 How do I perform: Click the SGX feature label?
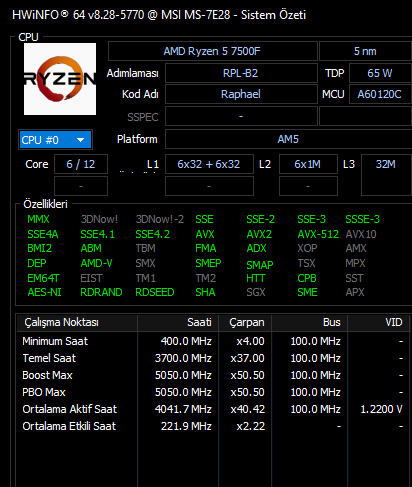point(256,292)
